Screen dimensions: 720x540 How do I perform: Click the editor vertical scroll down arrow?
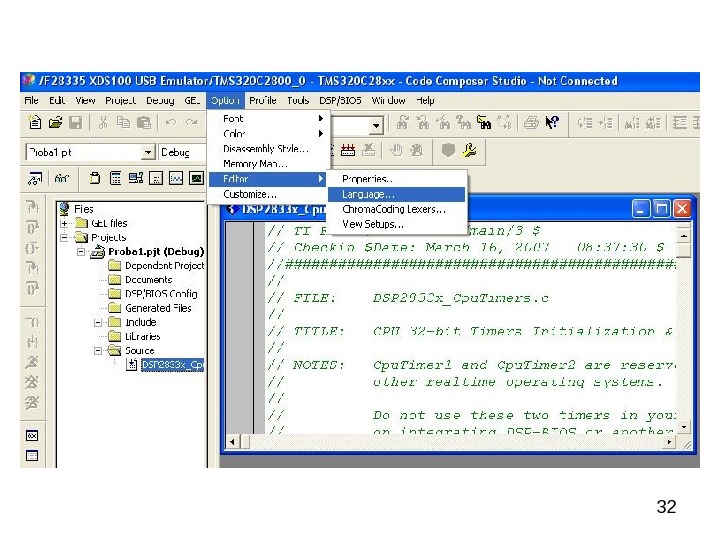(684, 427)
